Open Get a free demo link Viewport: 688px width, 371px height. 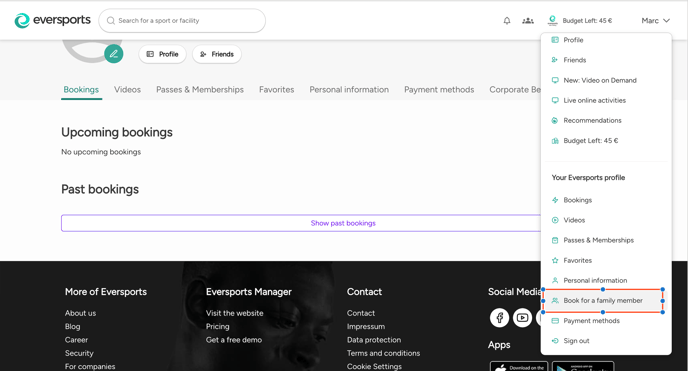[234, 340]
